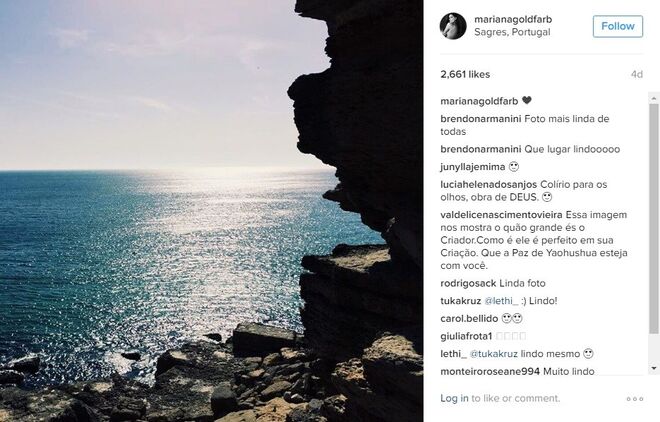Viewport: 660px width, 422px height.
Task: Click the Log in link
Action: coord(454,398)
